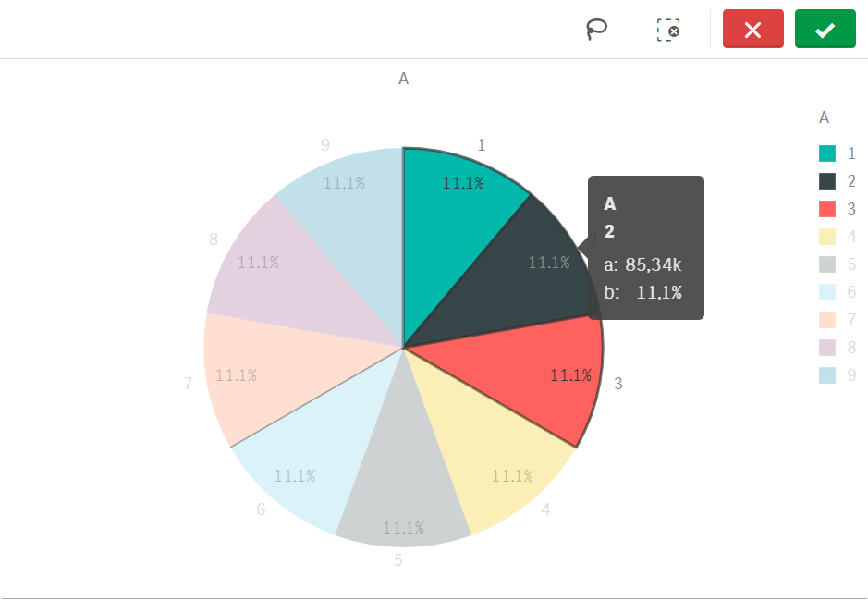Click the dark legend swatch for 2
Screen dimensions: 868x601
[827, 181]
